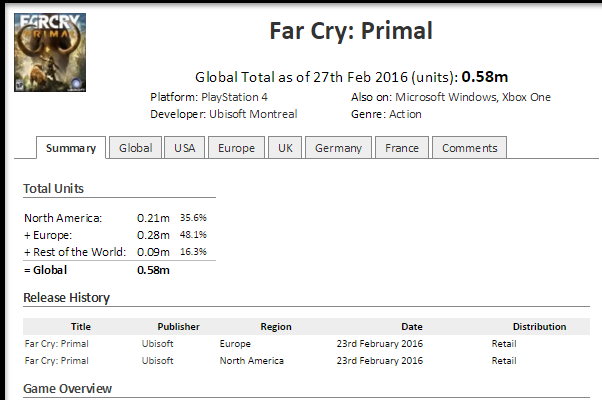The image size is (602, 400).
Task: Open the France tab
Action: coord(402,148)
